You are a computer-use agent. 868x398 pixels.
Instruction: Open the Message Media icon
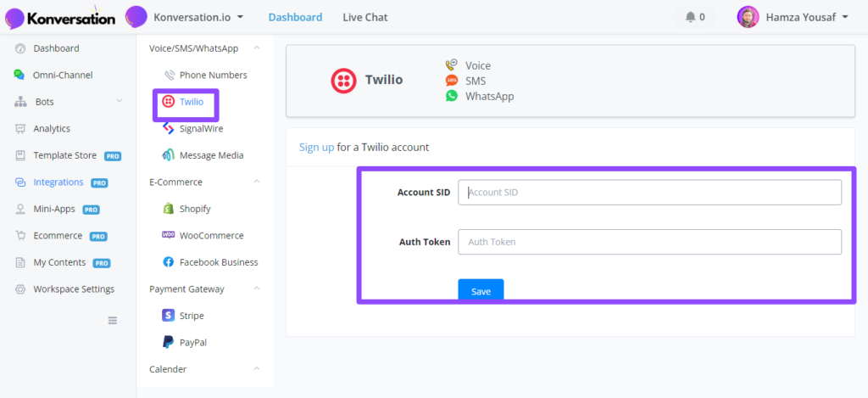[x=169, y=155]
